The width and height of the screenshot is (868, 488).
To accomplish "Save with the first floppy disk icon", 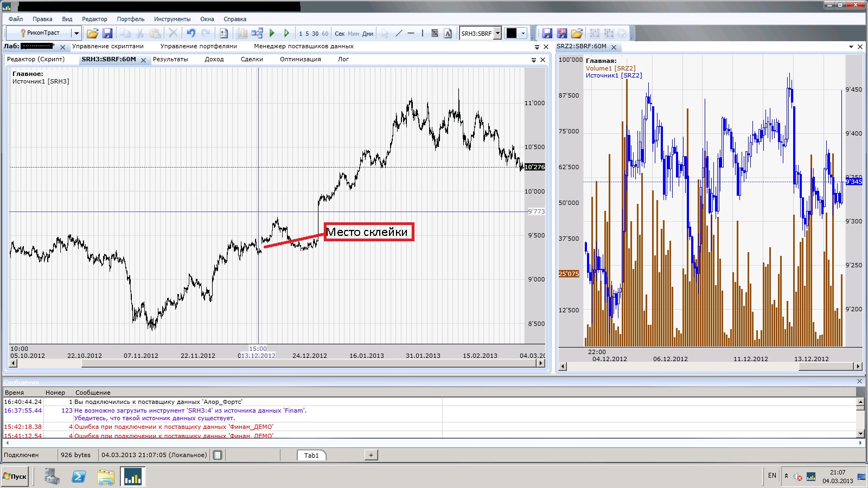I will [x=107, y=33].
